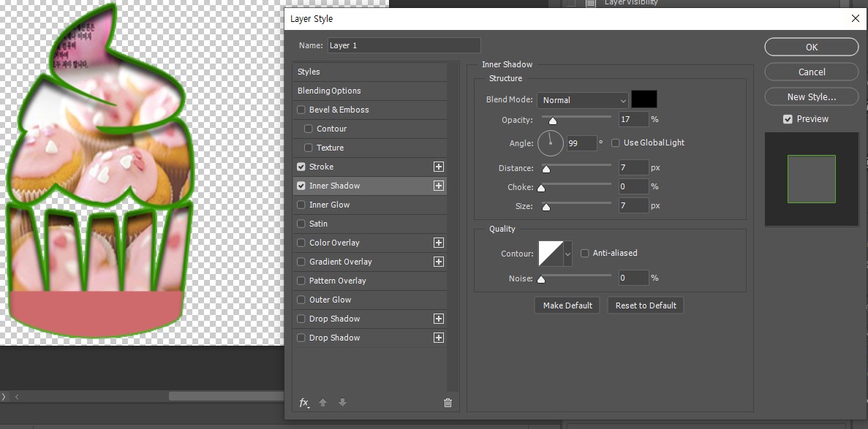Image resolution: width=868 pixels, height=429 pixels.
Task: Click plus icon beside first Drop Shadow
Action: coord(439,319)
